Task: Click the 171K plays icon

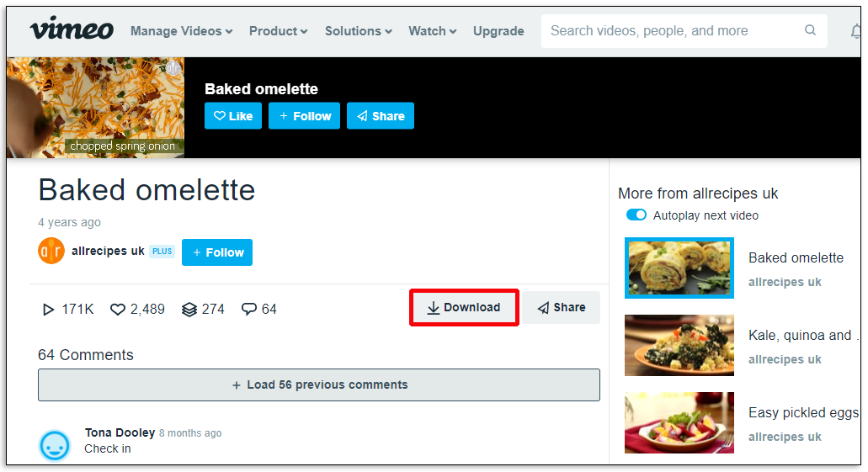Action: pyautogui.click(x=49, y=310)
